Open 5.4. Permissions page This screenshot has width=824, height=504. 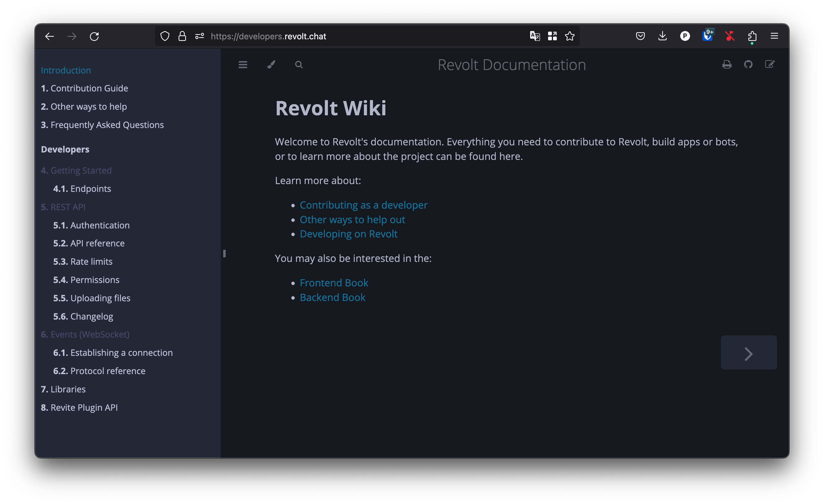point(86,280)
